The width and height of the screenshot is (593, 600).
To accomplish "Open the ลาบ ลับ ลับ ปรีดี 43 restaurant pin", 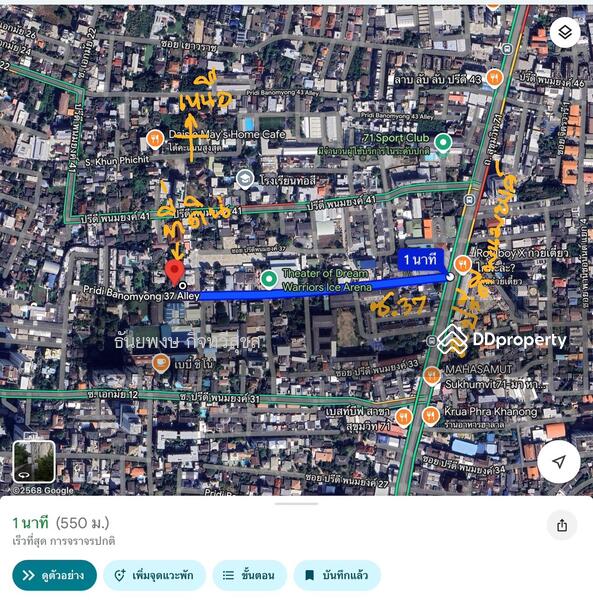I will 494,78.
